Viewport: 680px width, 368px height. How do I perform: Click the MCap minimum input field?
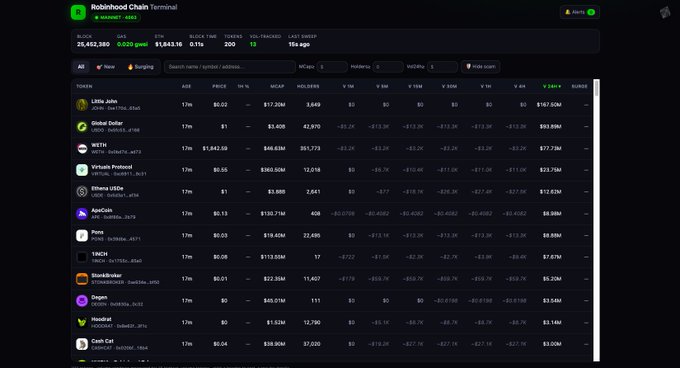[x=332, y=67]
